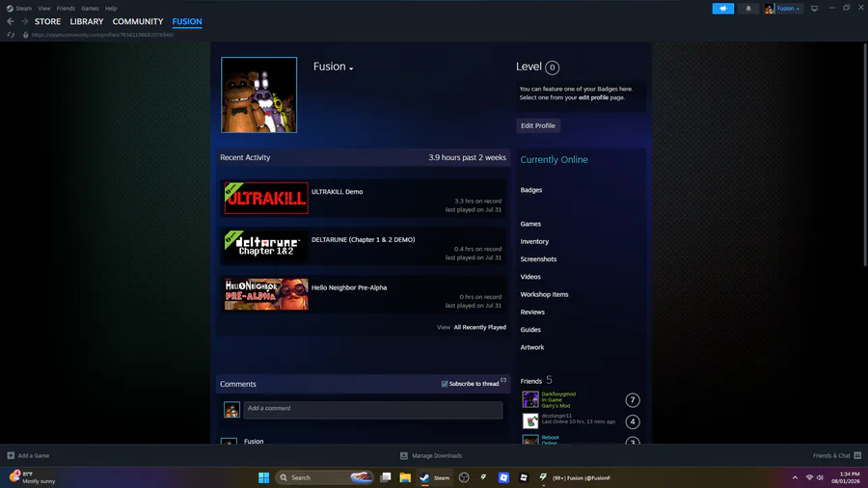Open the Guides link
The height and width of the screenshot is (488, 868).
click(x=530, y=330)
